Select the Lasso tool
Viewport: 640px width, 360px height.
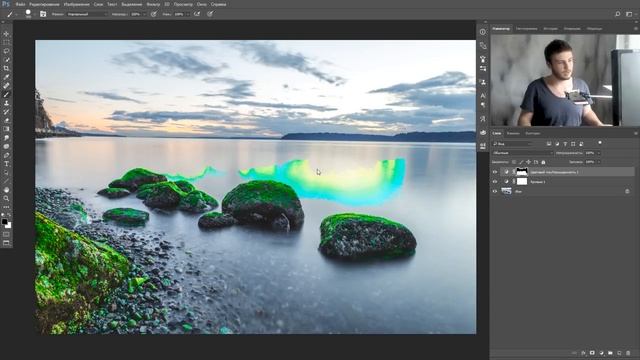[6, 51]
